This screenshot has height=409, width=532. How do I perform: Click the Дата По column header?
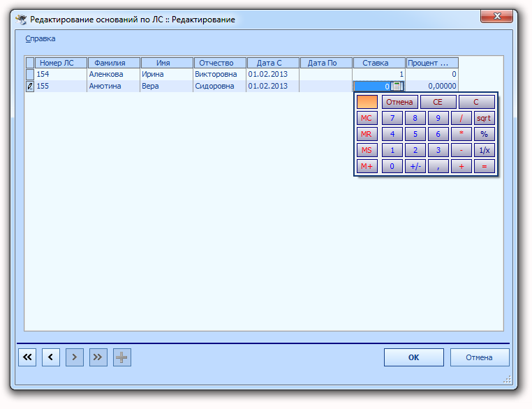(x=326, y=63)
